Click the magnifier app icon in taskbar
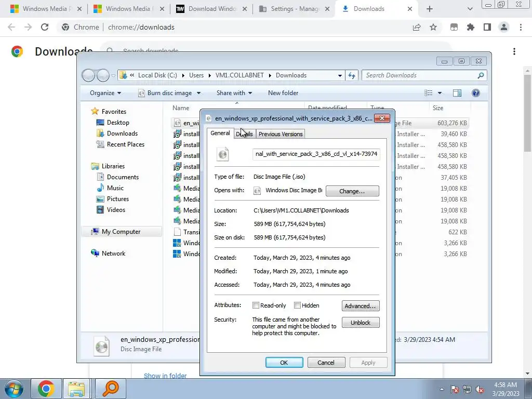The height and width of the screenshot is (399, 532). click(x=111, y=389)
